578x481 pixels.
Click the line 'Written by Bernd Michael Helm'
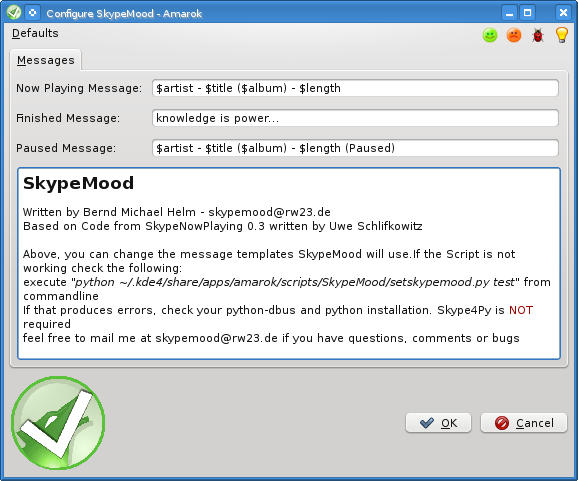177,212
